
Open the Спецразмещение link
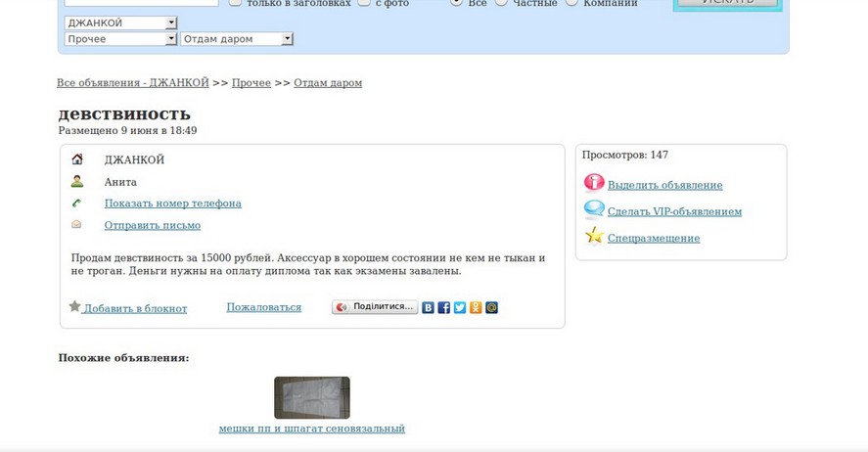(x=654, y=238)
